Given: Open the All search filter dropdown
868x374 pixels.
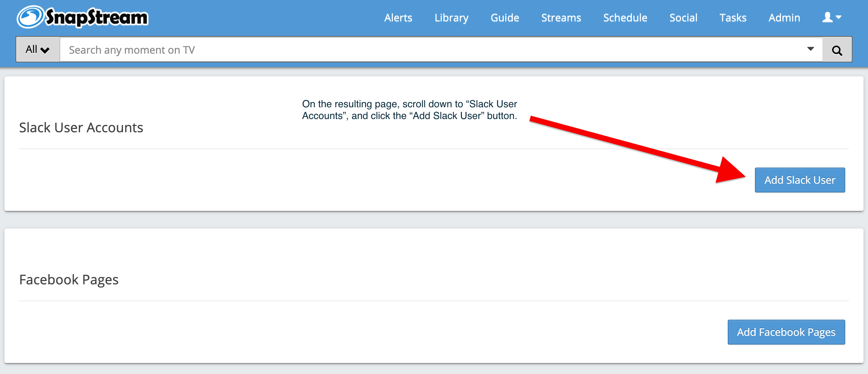Looking at the screenshot, I should tap(38, 49).
